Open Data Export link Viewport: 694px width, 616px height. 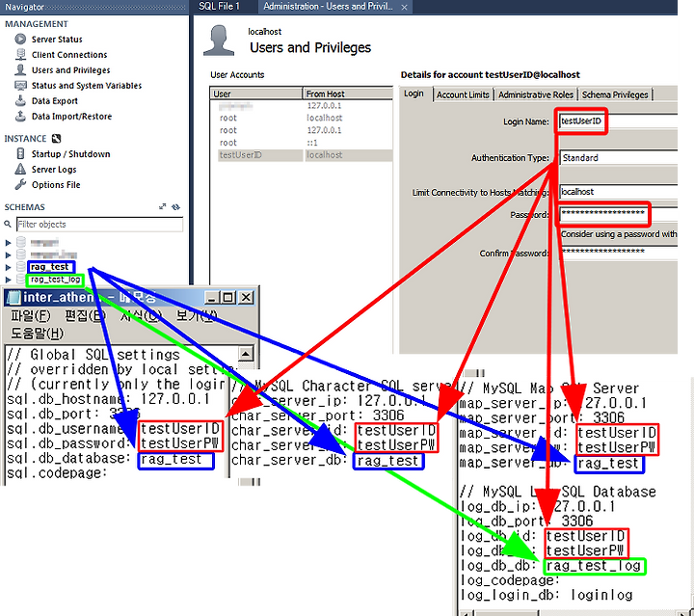coord(55,101)
